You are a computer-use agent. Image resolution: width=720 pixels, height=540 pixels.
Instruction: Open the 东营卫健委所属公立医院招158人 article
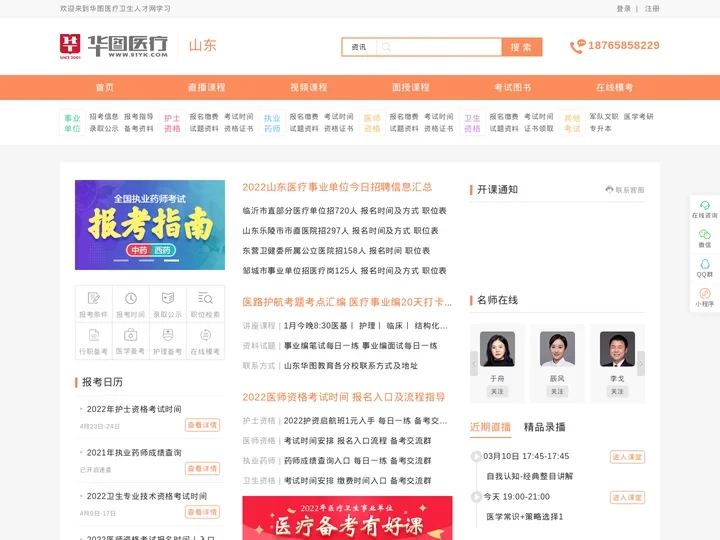tap(336, 251)
